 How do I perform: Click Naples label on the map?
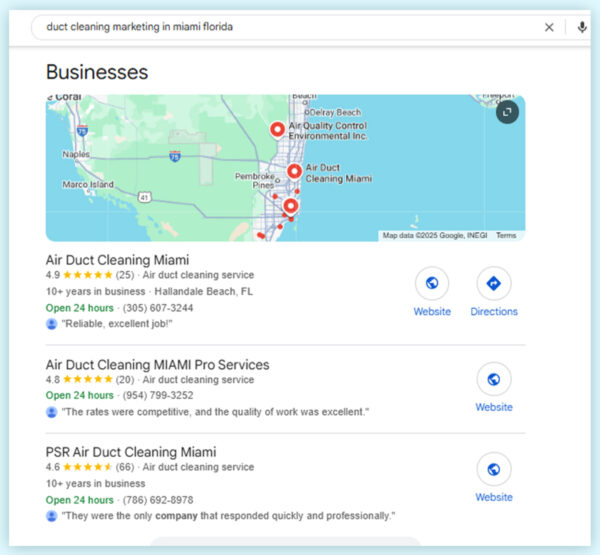point(76,154)
